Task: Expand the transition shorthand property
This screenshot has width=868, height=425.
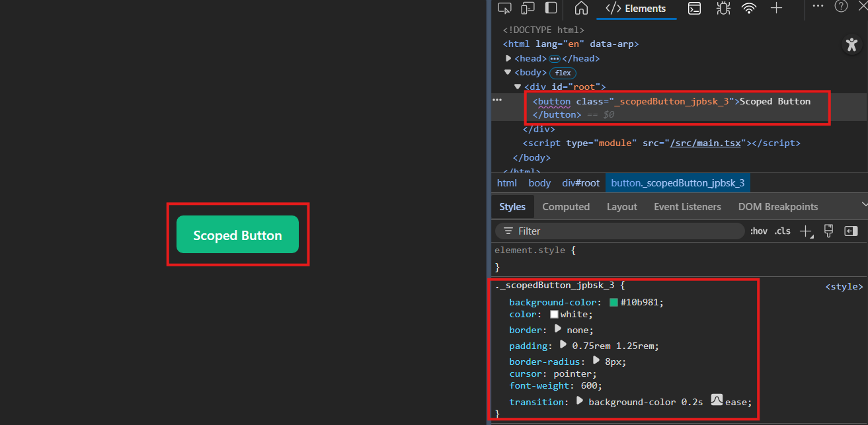Action: coord(580,401)
